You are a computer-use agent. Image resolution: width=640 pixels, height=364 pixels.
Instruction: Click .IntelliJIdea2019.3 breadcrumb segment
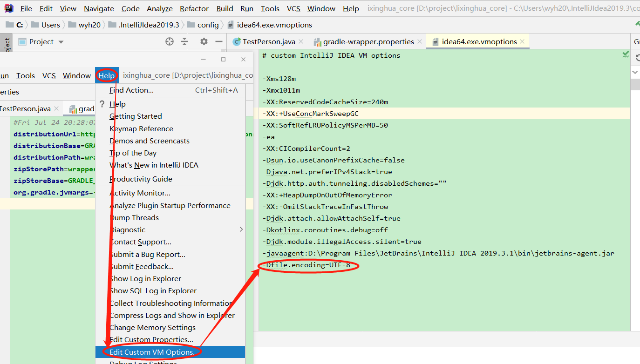click(148, 25)
